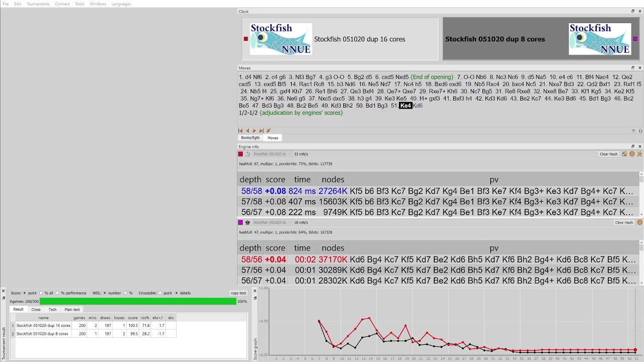The width and height of the screenshot is (644, 362).
Task: Click the white king icon of first engine
Action: coord(248,154)
